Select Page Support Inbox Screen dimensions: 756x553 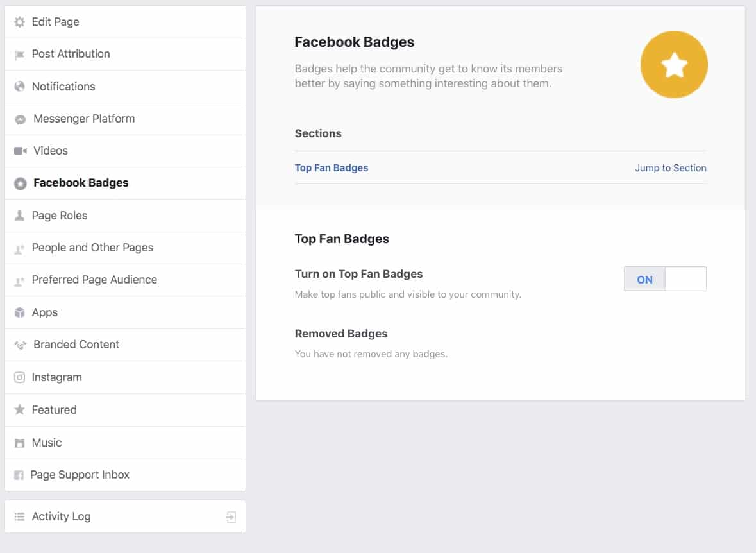pyautogui.click(x=125, y=475)
